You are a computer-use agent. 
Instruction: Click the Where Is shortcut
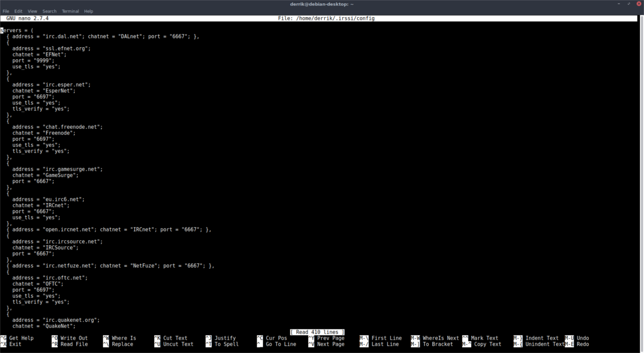pyautogui.click(x=119, y=338)
